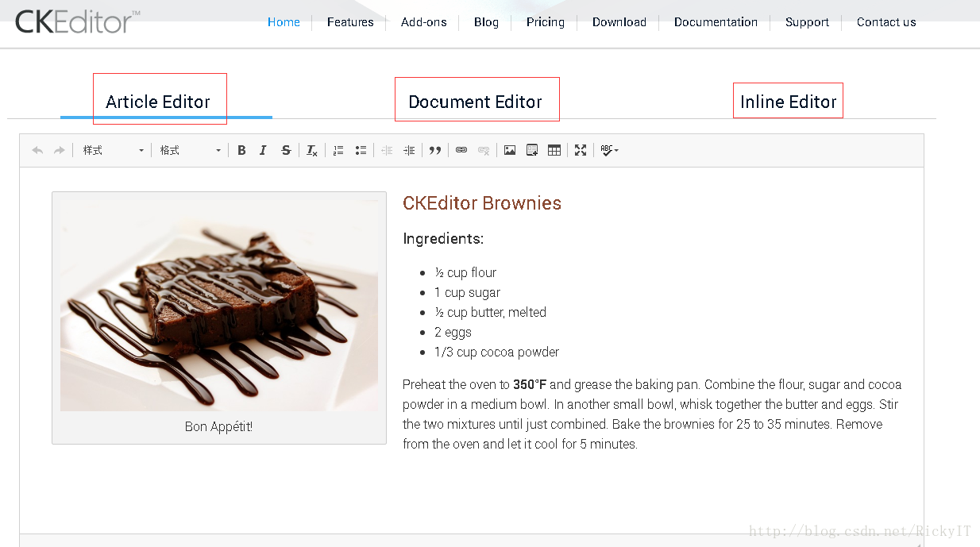Switch to the Article Editor tab
980x547 pixels.
pos(158,102)
